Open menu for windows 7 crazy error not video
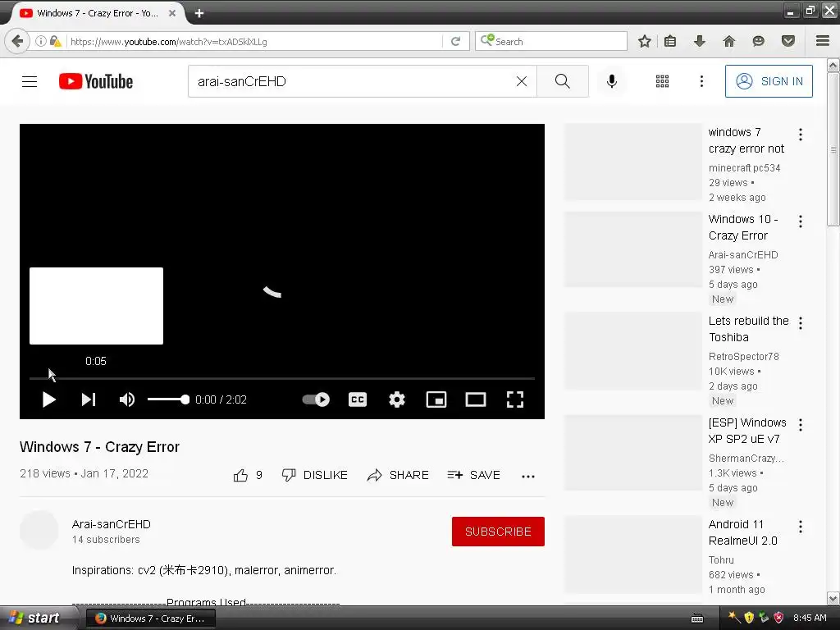The image size is (840, 630). point(801,135)
